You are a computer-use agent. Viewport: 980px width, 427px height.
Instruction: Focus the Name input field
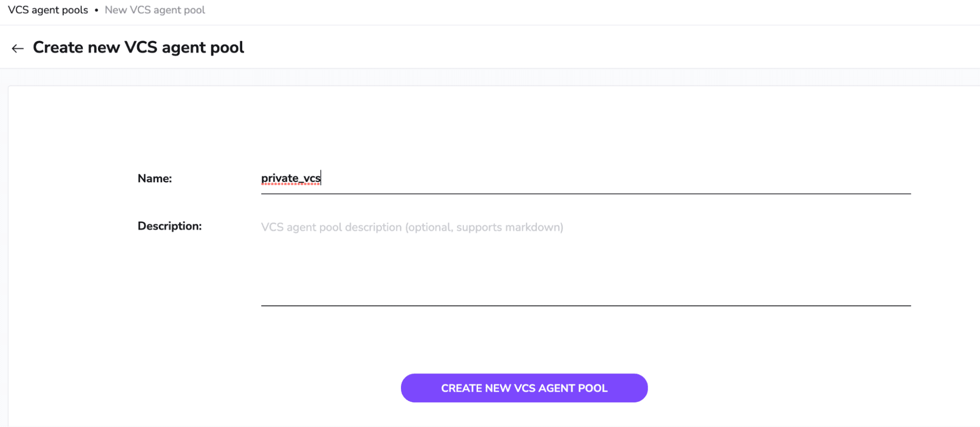click(586, 178)
